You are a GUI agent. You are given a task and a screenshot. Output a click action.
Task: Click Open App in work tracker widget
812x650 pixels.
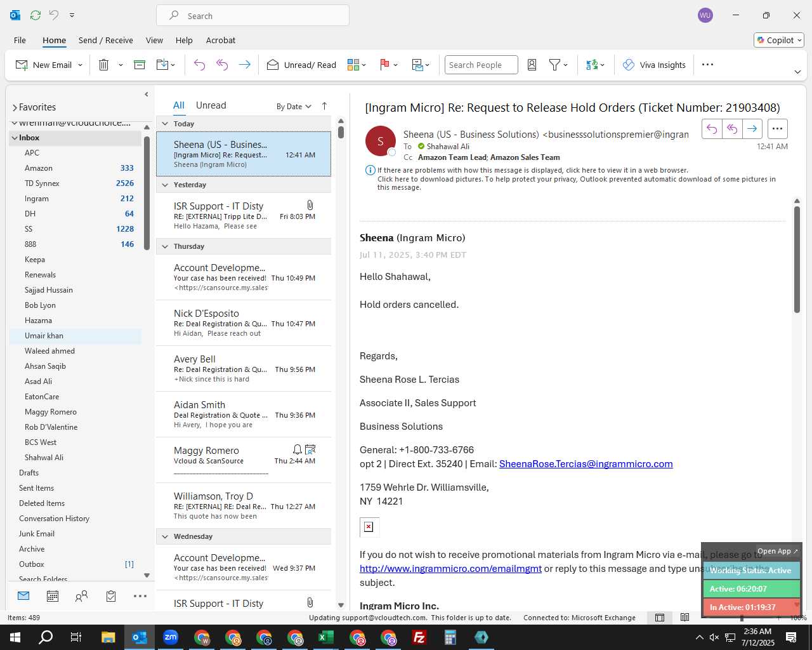[x=777, y=551]
